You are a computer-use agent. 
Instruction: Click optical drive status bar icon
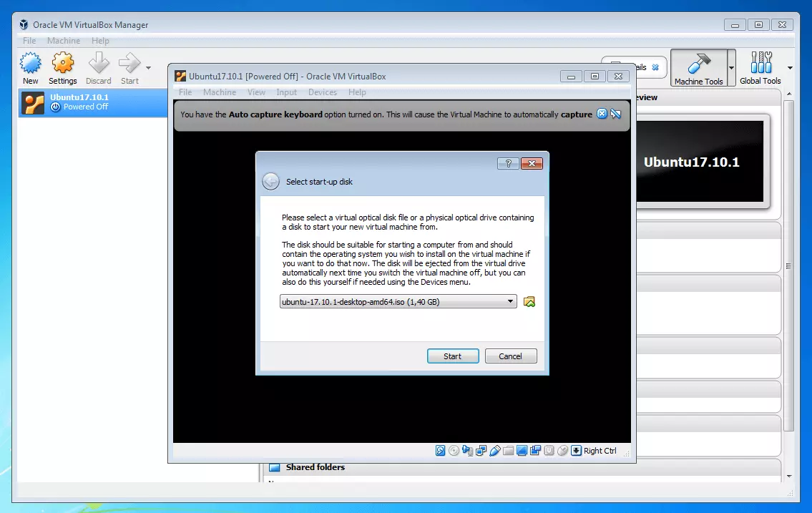(x=454, y=451)
